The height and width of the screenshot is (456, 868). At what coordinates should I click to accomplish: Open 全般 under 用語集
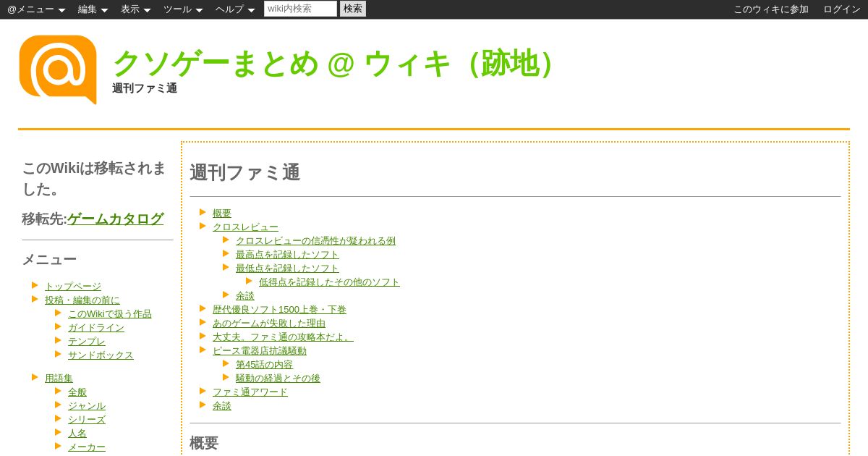pyautogui.click(x=77, y=392)
